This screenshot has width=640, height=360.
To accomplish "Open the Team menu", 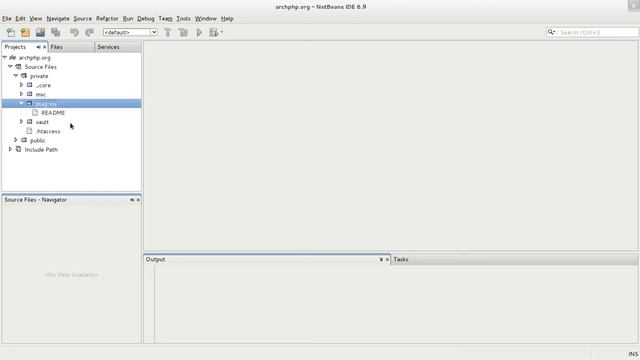I will (165, 18).
